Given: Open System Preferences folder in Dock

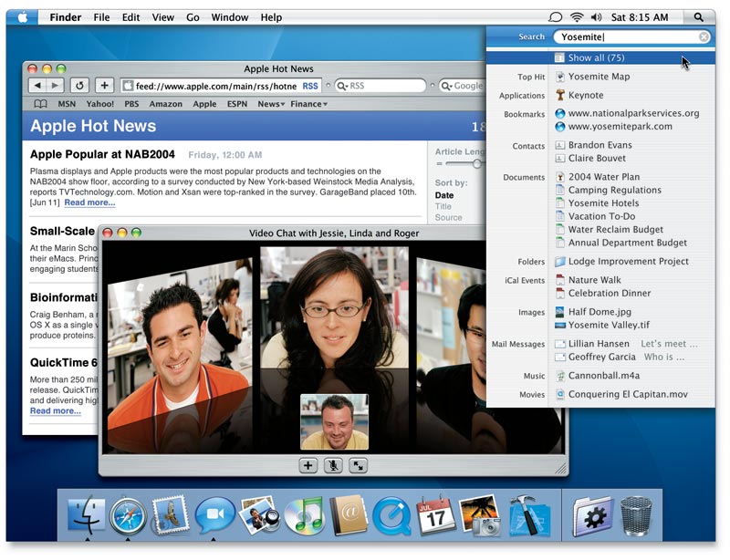Looking at the screenshot, I should click(x=593, y=516).
